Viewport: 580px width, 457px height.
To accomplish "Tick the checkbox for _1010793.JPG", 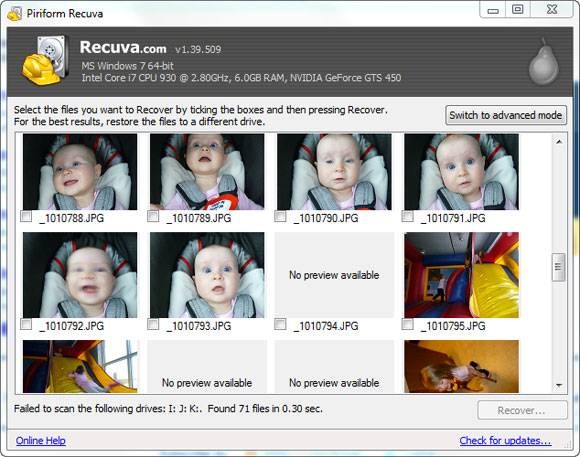I will pos(153,325).
